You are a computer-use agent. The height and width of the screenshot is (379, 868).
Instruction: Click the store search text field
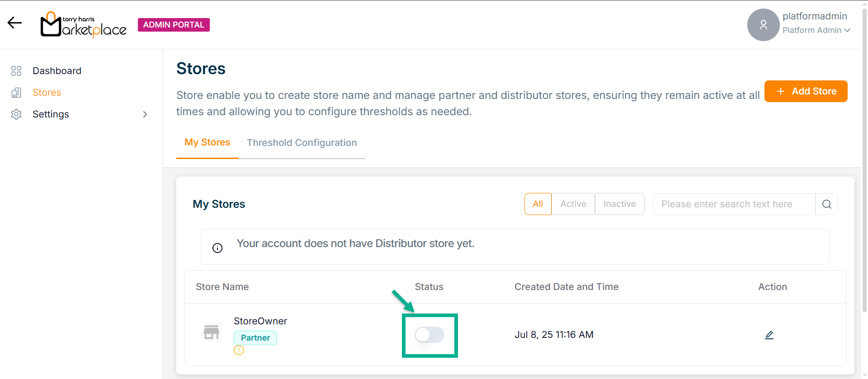(734, 204)
